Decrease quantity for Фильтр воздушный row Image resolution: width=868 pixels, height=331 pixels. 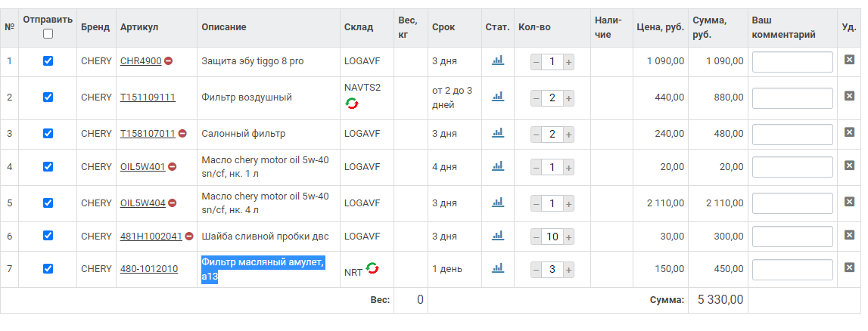point(536,98)
